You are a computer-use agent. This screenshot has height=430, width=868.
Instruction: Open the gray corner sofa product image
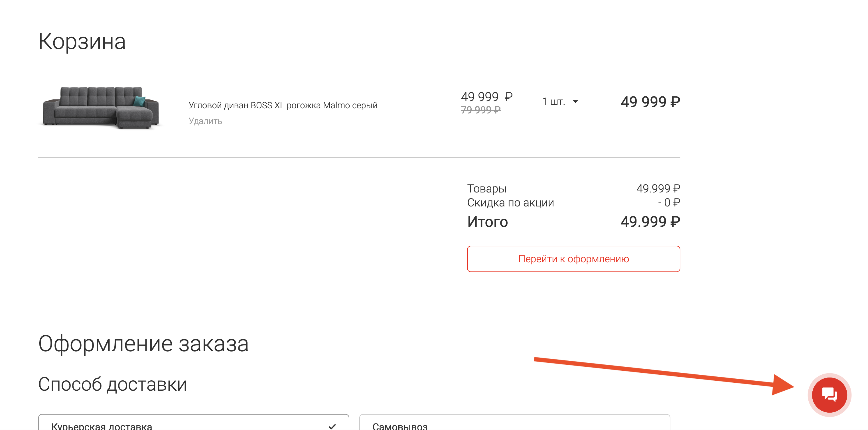click(101, 107)
